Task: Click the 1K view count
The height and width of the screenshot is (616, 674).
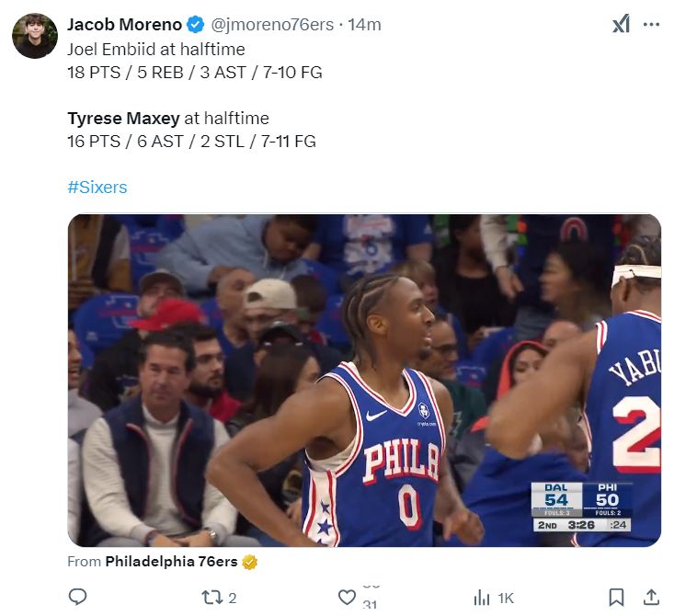Action: (x=505, y=599)
